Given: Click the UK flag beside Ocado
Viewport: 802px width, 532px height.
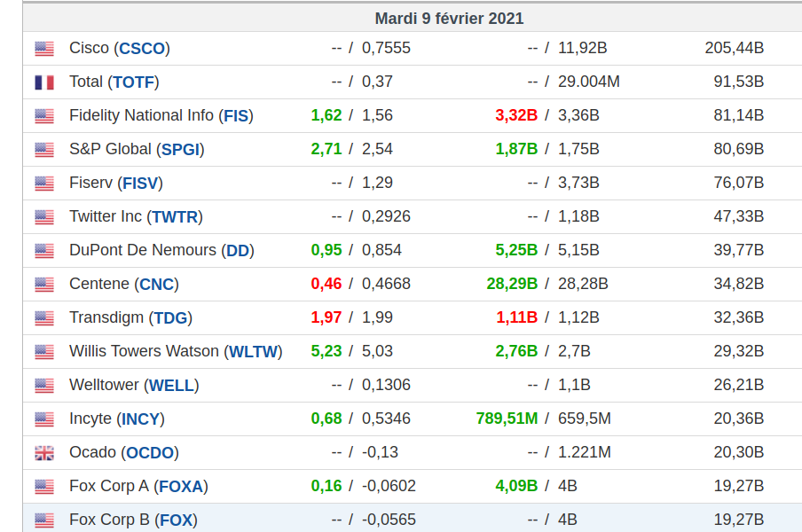Looking at the screenshot, I should click(44, 453).
